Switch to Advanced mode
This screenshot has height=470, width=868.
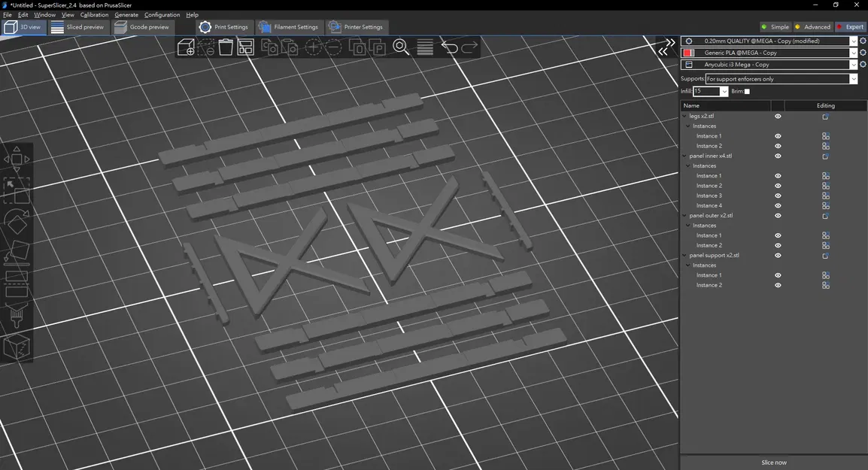coord(812,27)
